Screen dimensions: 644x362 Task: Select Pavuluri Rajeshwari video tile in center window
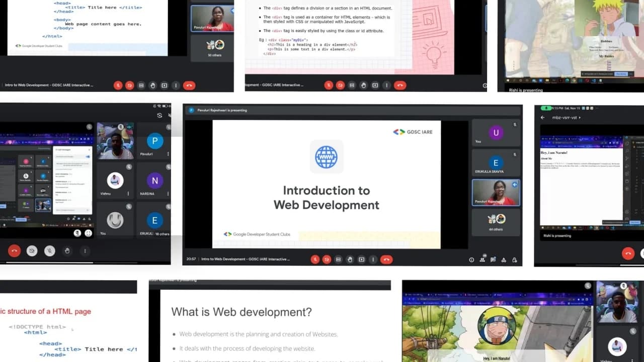point(496,193)
